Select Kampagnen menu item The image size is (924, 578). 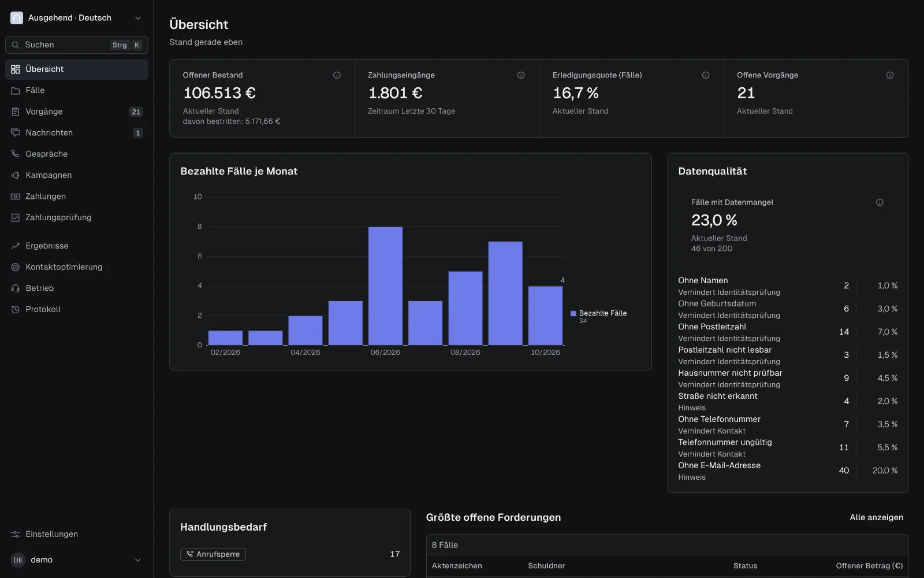[77, 175]
